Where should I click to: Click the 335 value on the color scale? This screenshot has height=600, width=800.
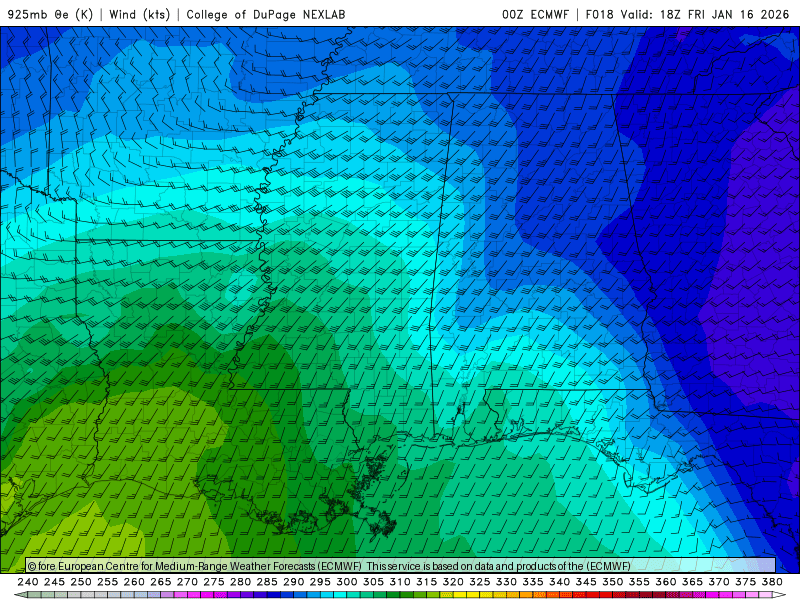click(x=533, y=582)
